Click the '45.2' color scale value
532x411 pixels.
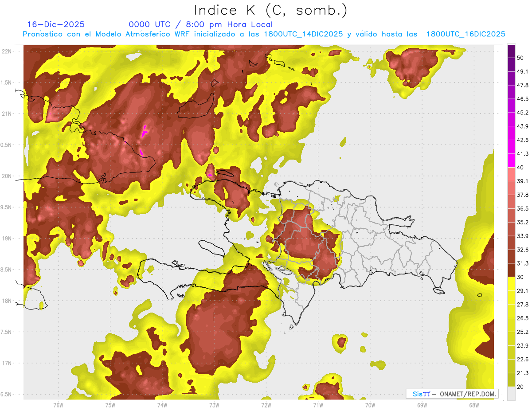523,113
